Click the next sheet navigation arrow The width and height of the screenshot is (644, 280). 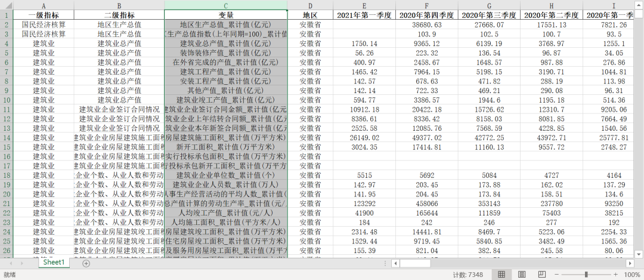(22, 263)
